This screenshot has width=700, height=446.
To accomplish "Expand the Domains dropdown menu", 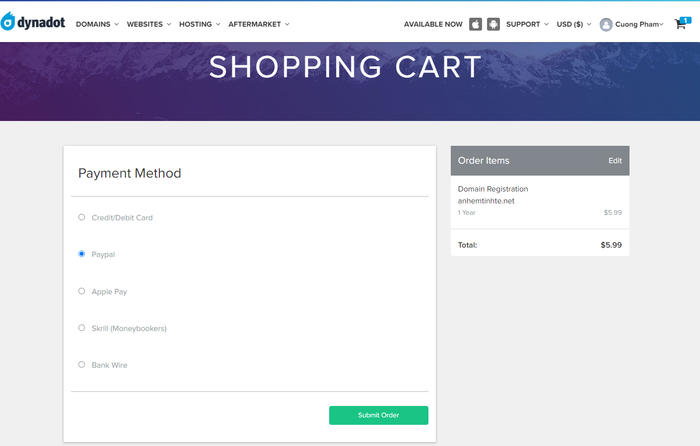I will [97, 24].
